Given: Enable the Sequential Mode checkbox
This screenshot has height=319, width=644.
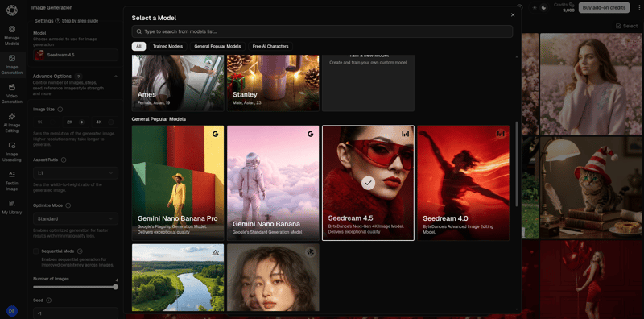Looking at the screenshot, I should pyautogui.click(x=36, y=251).
